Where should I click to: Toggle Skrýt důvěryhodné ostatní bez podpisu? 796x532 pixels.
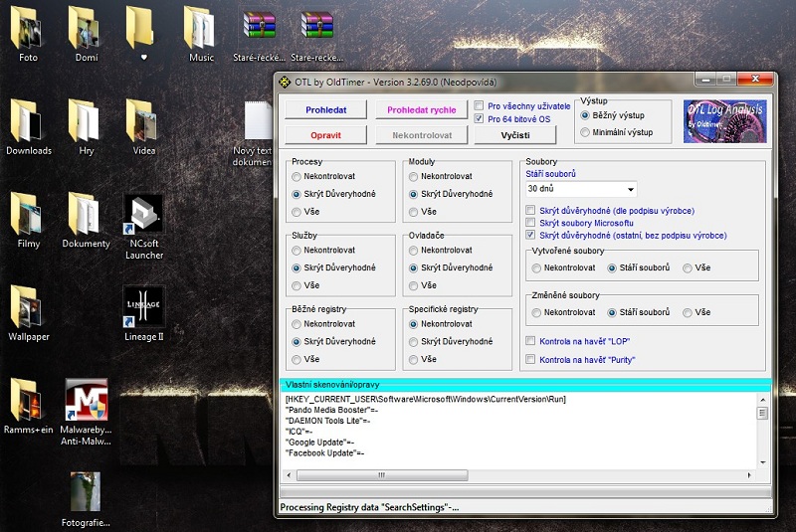[x=530, y=235]
